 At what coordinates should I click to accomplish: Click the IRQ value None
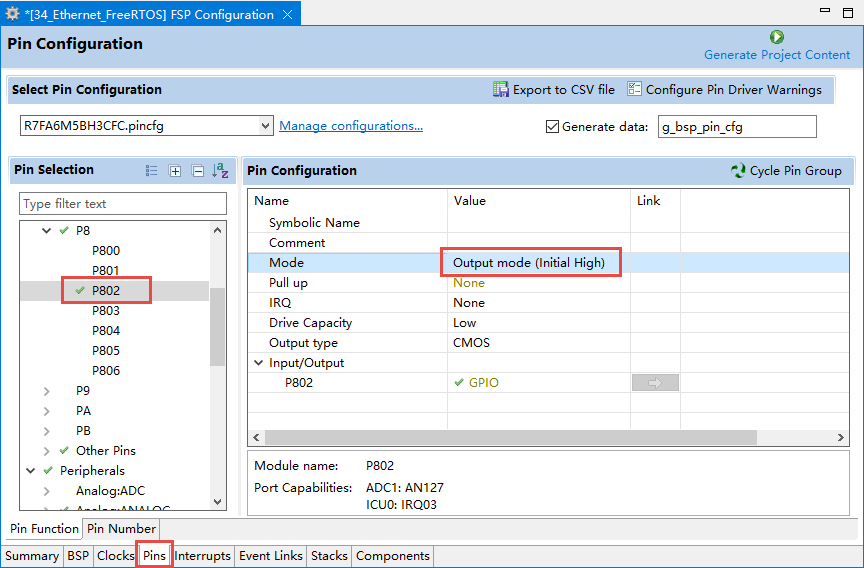(469, 302)
